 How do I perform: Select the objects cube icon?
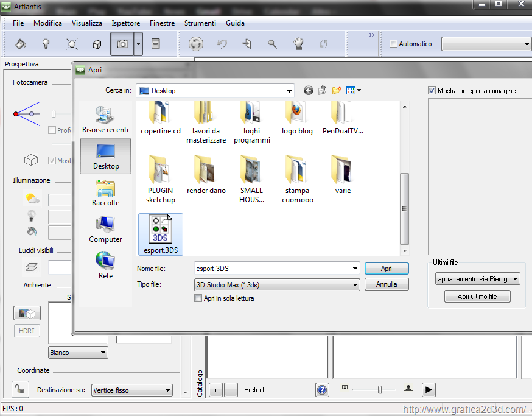(x=97, y=44)
